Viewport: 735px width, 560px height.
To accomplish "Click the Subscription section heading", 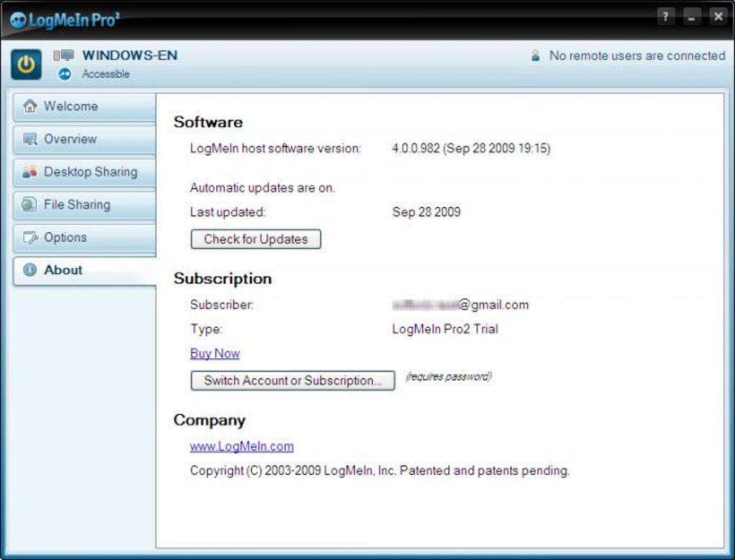I will [x=223, y=279].
